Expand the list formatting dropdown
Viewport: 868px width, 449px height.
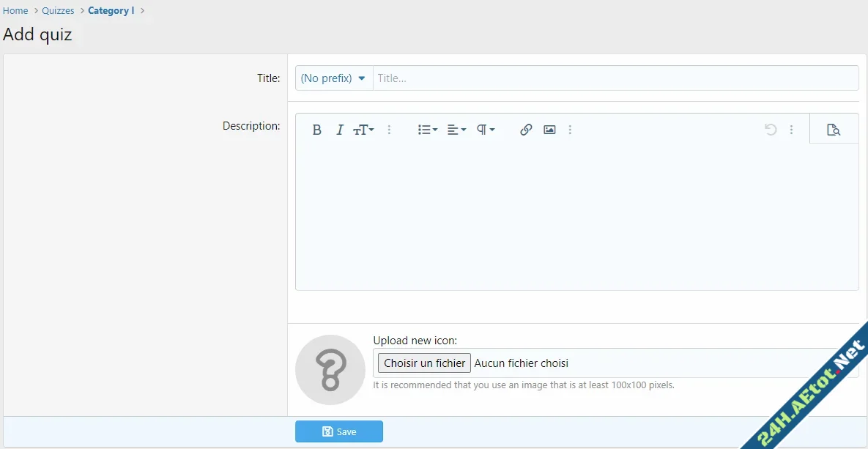click(427, 130)
